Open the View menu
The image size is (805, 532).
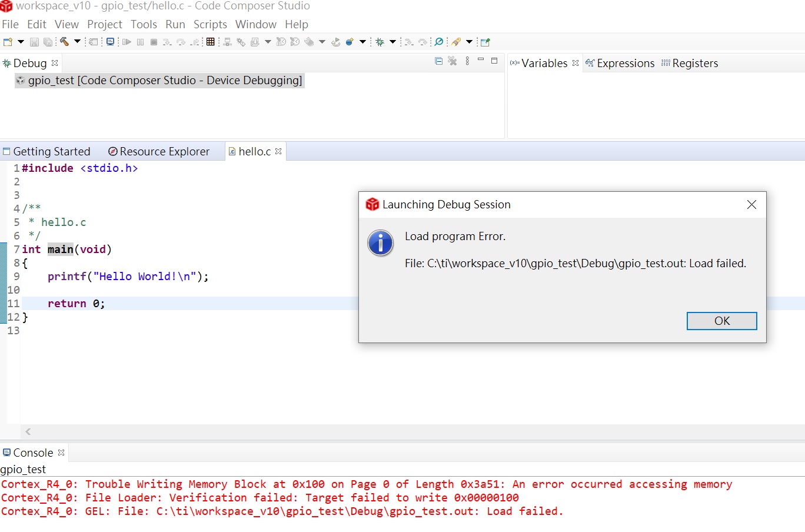coord(66,24)
